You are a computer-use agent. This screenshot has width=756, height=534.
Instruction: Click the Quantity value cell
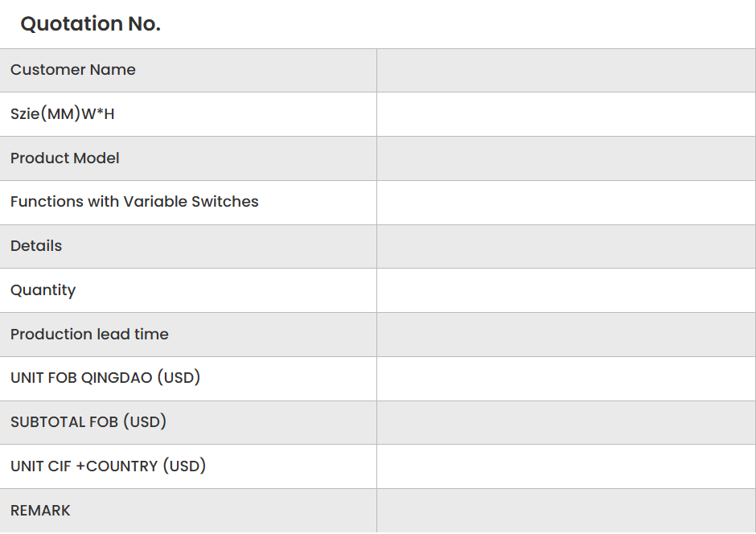pos(565,290)
